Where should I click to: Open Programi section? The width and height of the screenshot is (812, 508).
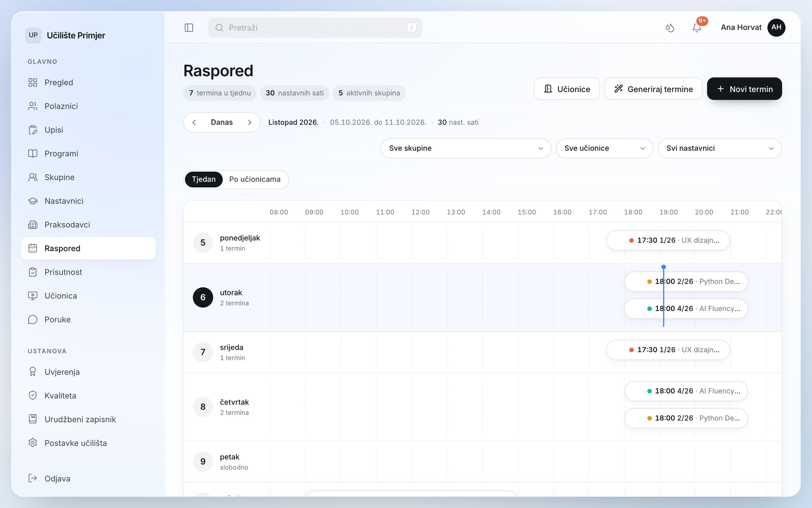[x=88, y=153]
